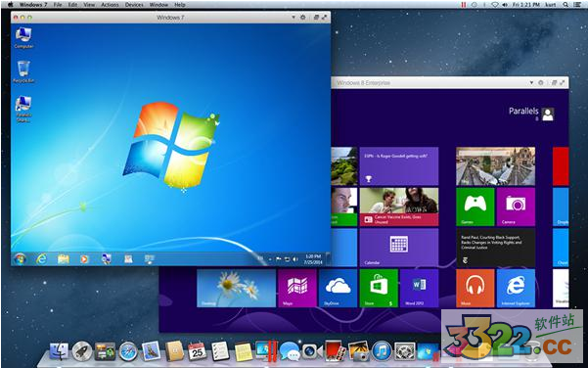Open Recycle Bin on Windows 7 desktop
The height and width of the screenshot is (368, 588).
[23, 71]
